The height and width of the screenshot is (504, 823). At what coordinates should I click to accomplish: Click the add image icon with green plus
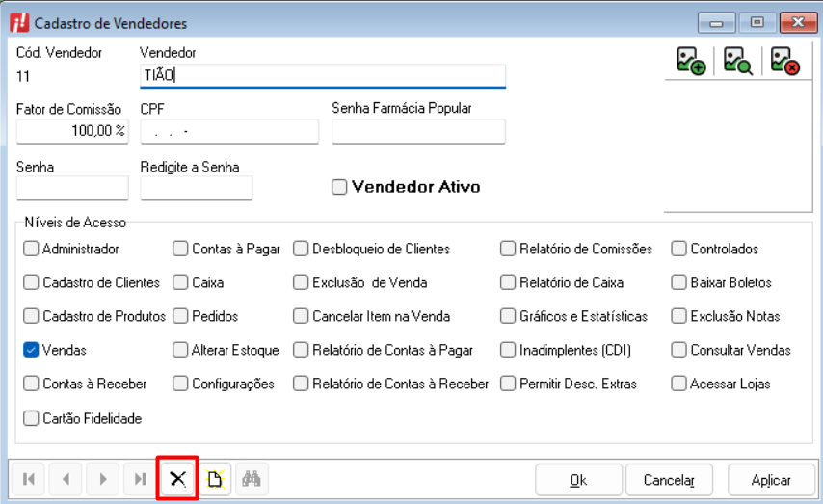pos(690,61)
